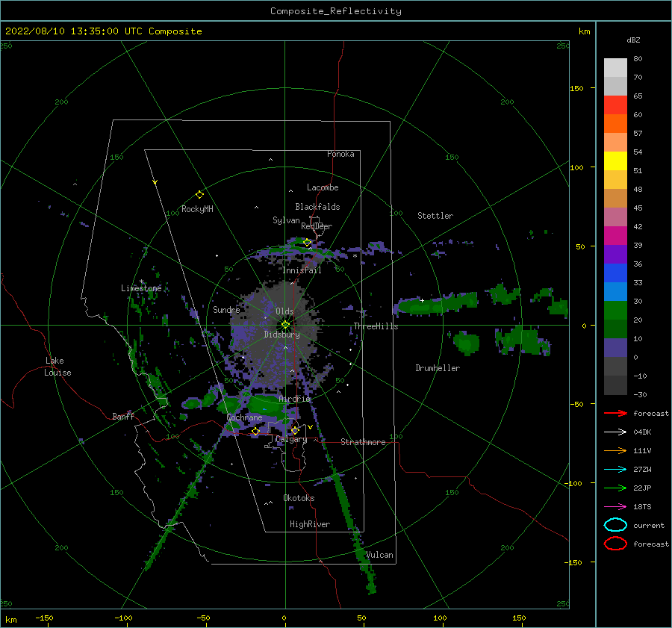Viewport: 672px width, 628px height.
Task: Click the yellow radar-center diamond at Olds
Action: [x=285, y=325]
